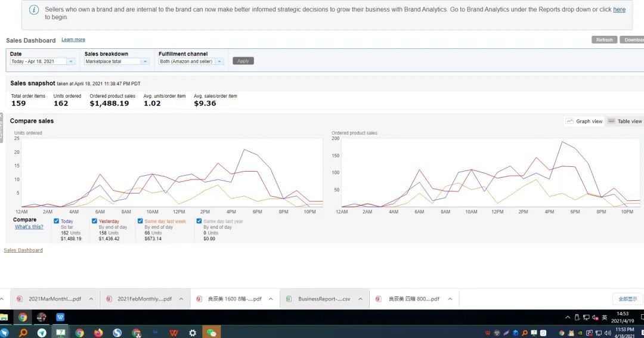Expand options for 2021MarMonthl pdf download
Screen dimensions: 644x338
[91, 299]
